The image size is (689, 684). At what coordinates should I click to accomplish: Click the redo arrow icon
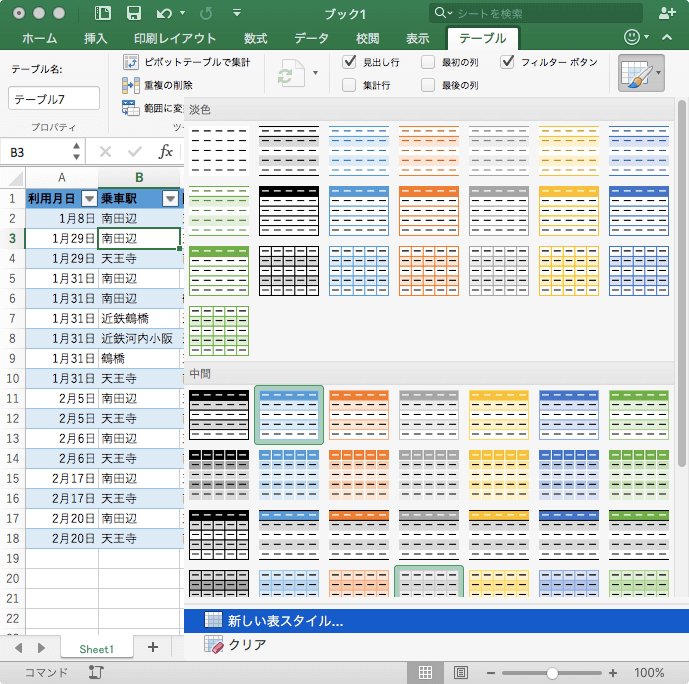point(206,14)
